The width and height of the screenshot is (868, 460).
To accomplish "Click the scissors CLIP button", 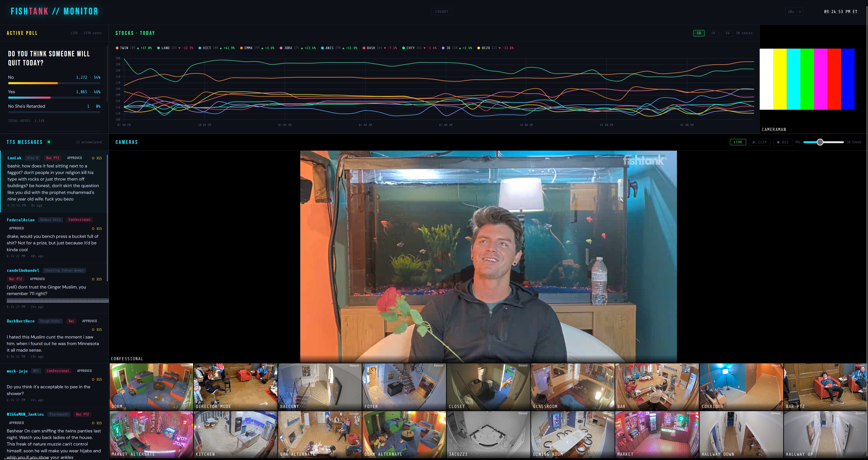I will click(759, 142).
